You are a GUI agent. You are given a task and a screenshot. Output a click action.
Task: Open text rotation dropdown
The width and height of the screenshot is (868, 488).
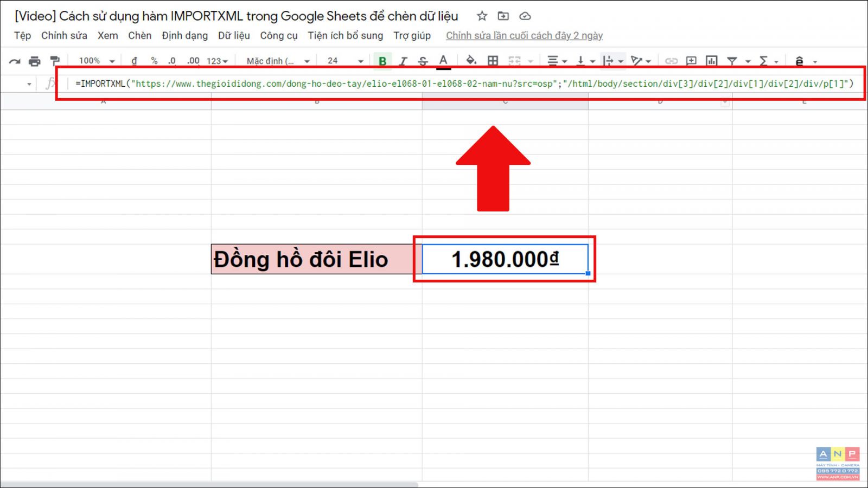pyautogui.click(x=641, y=61)
